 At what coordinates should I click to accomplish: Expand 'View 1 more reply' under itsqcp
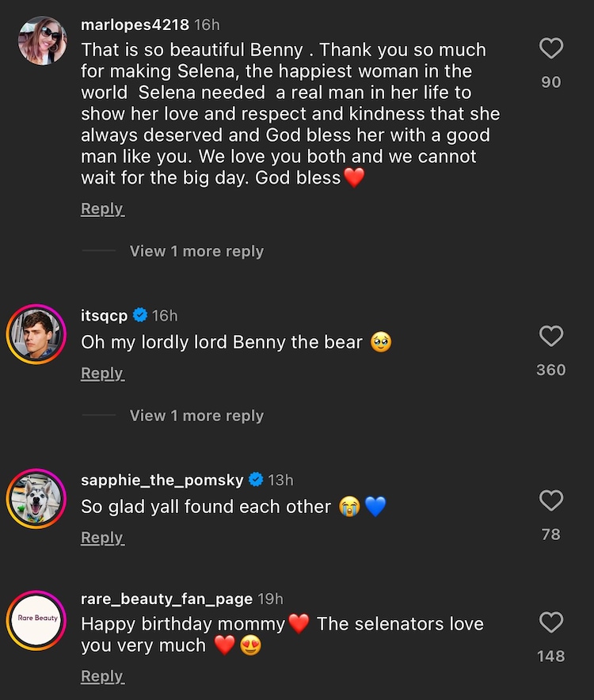[x=196, y=415]
